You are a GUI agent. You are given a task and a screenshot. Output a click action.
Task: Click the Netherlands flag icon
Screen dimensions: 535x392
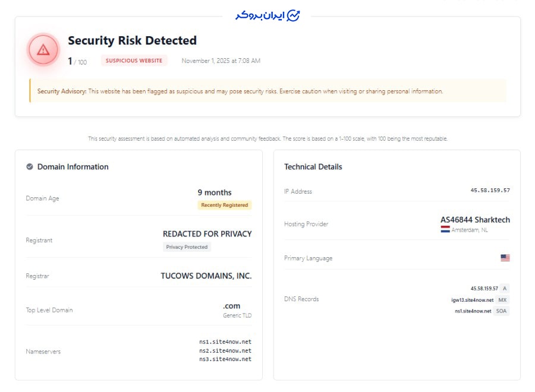coord(445,229)
